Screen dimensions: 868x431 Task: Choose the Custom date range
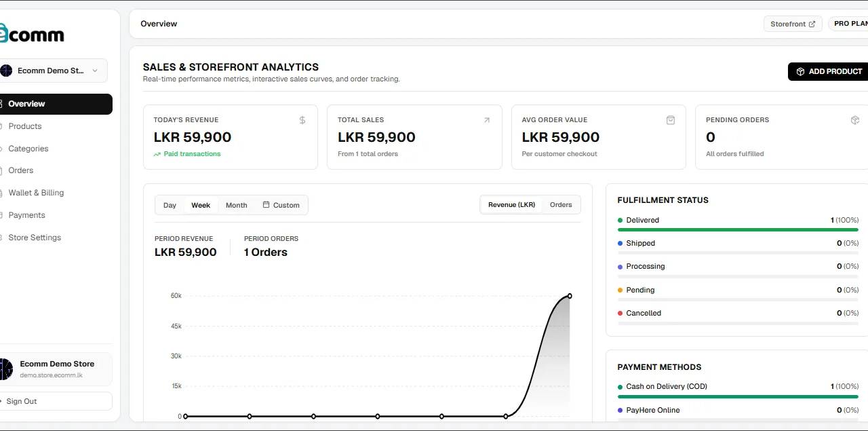click(x=281, y=205)
